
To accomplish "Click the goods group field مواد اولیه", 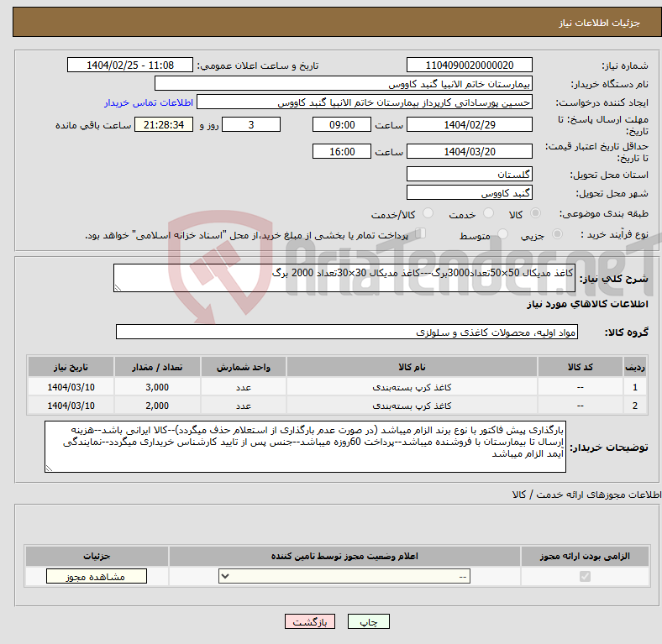I will pos(347,332).
